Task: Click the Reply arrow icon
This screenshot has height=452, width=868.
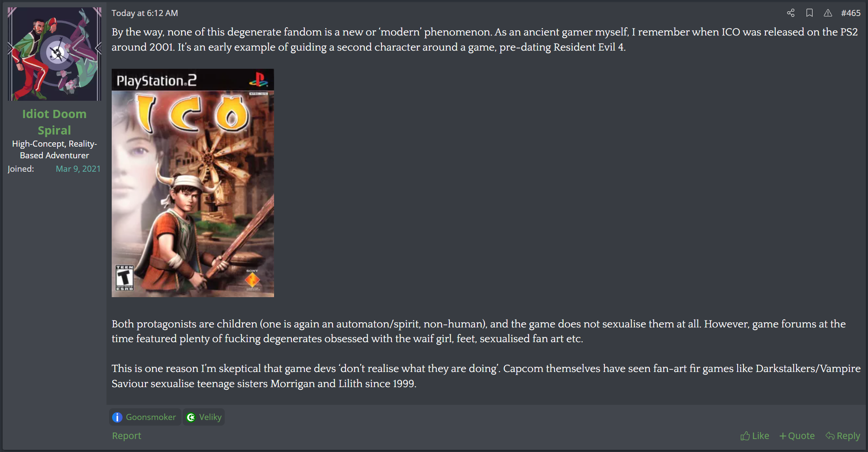Action: pos(830,436)
